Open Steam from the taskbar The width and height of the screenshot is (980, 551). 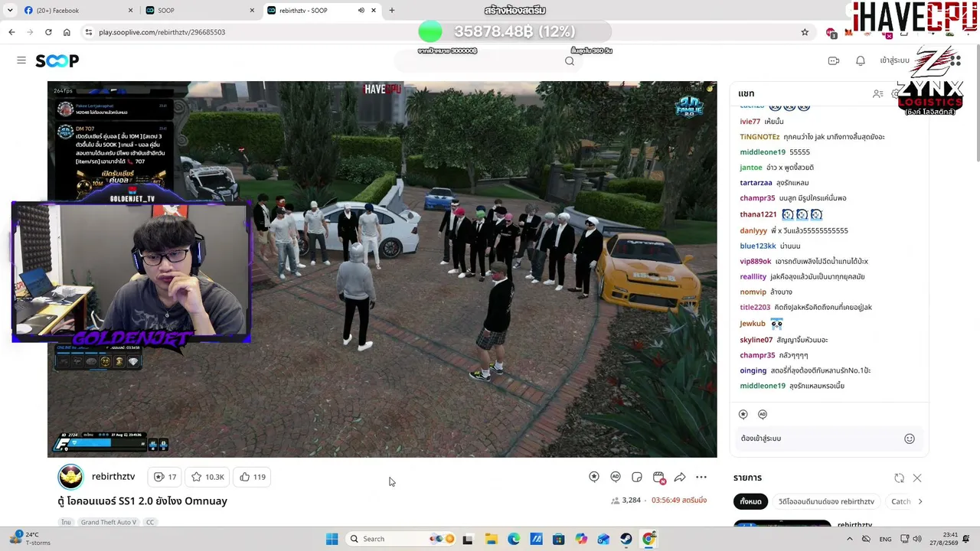(x=626, y=539)
